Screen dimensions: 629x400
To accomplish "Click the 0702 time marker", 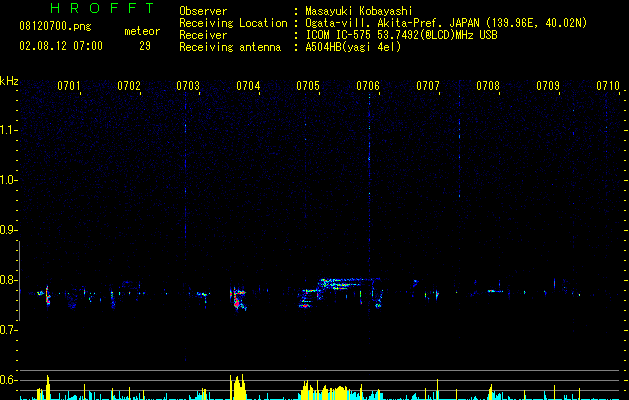I will (129, 86).
